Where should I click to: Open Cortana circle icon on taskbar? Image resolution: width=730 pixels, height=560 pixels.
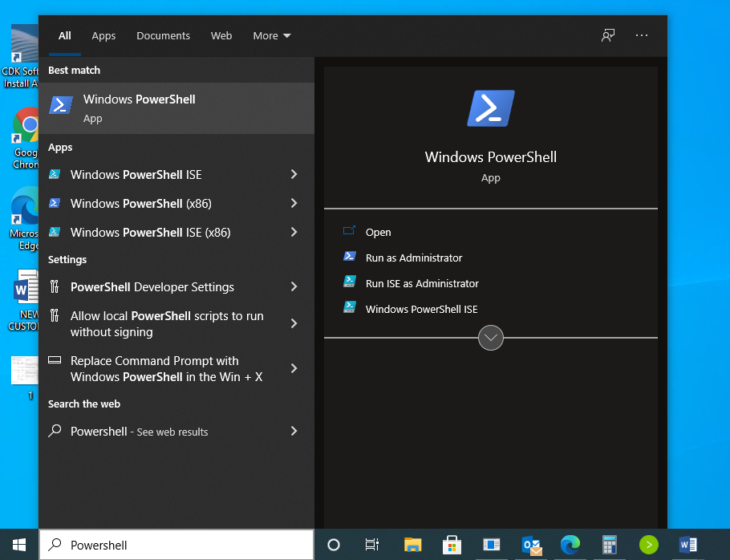tap(334, 545)
